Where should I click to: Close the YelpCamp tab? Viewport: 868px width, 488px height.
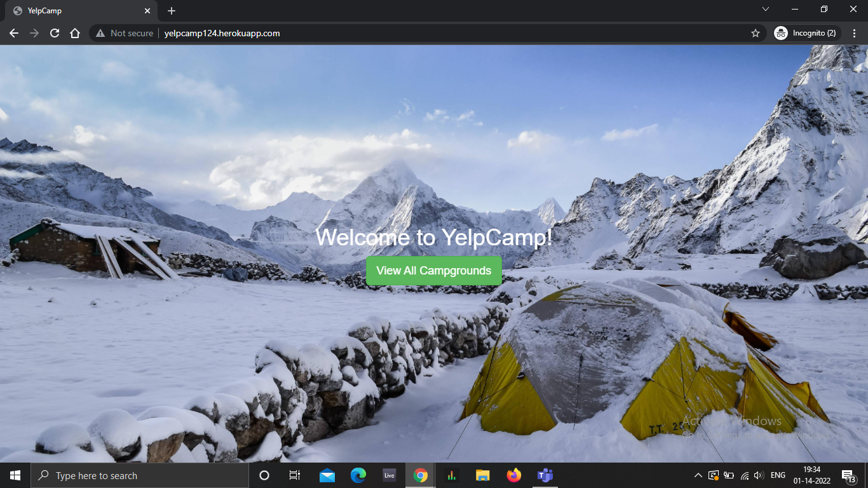(x=147, y=11)
